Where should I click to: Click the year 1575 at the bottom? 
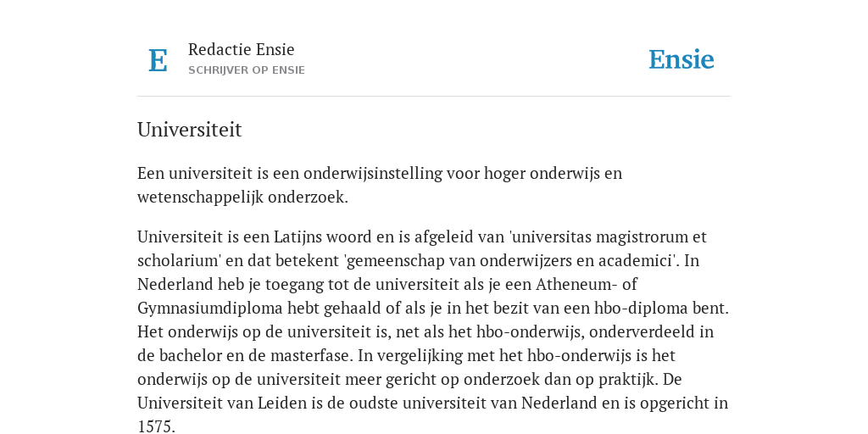coord(156,427)
